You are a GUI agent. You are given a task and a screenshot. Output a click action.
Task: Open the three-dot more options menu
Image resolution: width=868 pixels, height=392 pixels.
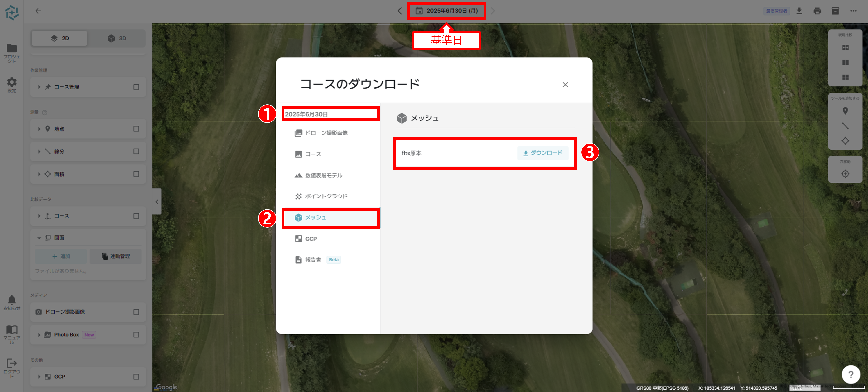853,11
